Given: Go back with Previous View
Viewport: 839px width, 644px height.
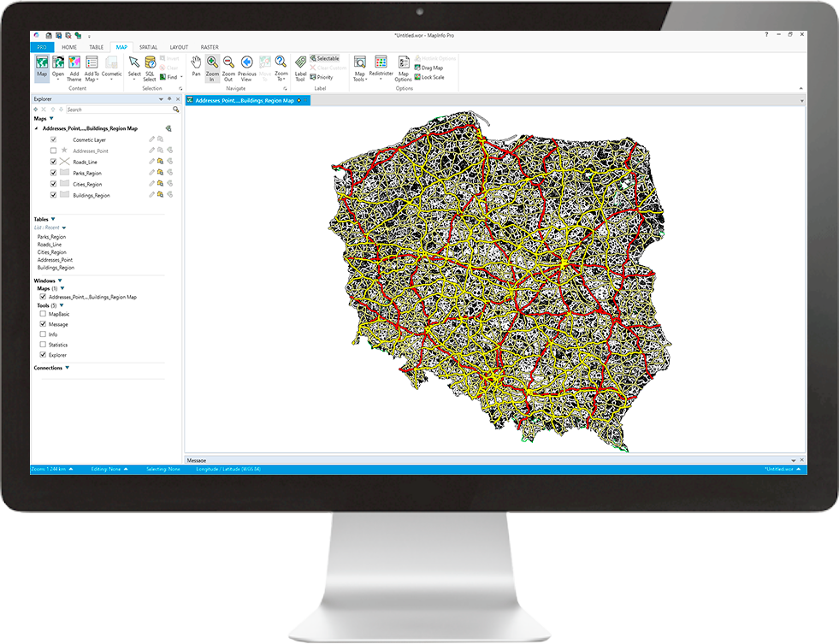Looking at the screenshot, I should coord(246,66).
